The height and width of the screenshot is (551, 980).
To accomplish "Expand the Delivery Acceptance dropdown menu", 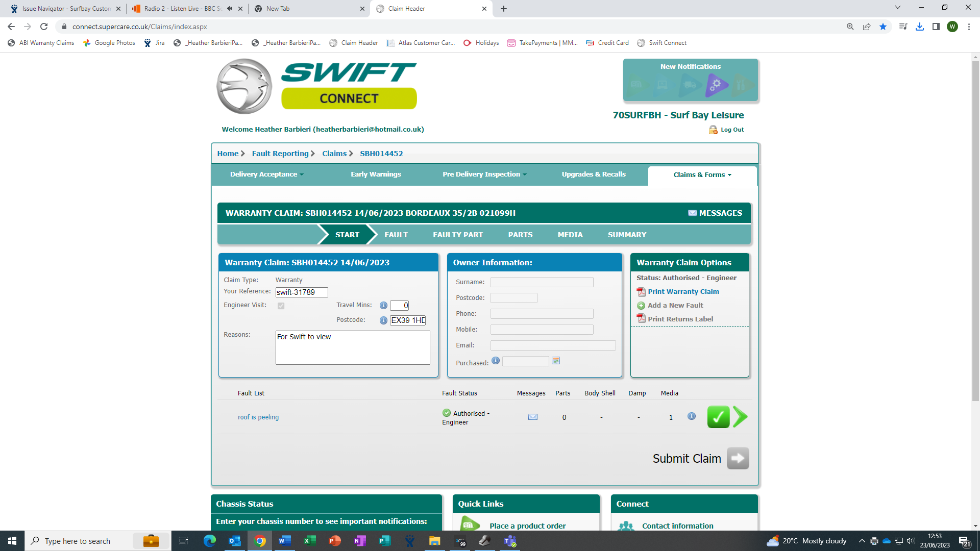I will tap(266, 174).
